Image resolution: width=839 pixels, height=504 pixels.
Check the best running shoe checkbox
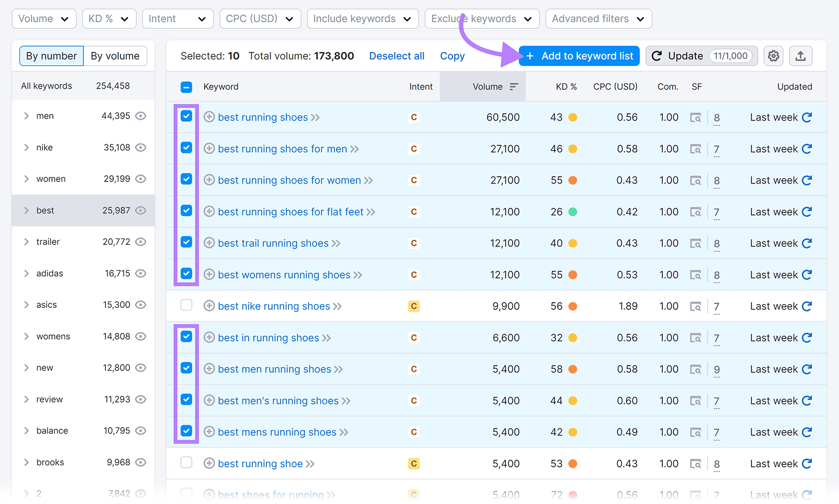[x=186, y=462]
